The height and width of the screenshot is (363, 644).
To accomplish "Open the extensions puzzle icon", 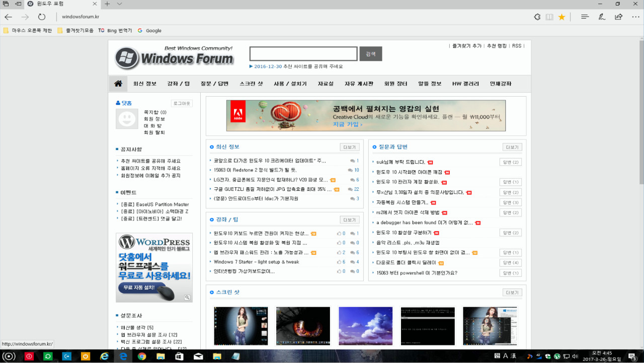I will tap(537, 17).
